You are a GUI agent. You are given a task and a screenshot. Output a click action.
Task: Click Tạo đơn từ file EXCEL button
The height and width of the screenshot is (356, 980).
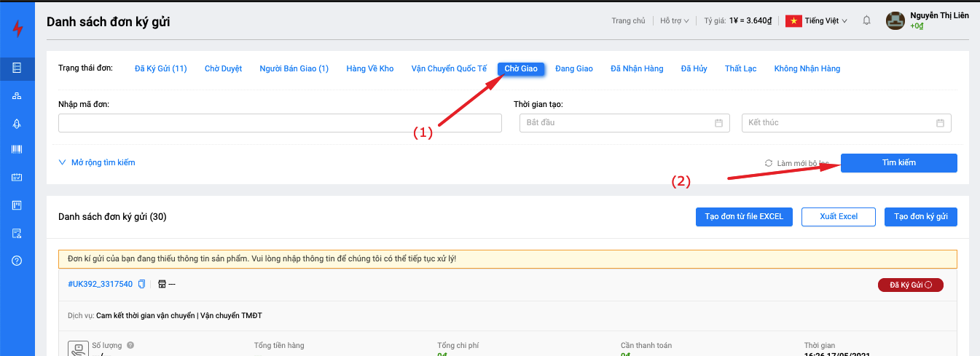744,217
